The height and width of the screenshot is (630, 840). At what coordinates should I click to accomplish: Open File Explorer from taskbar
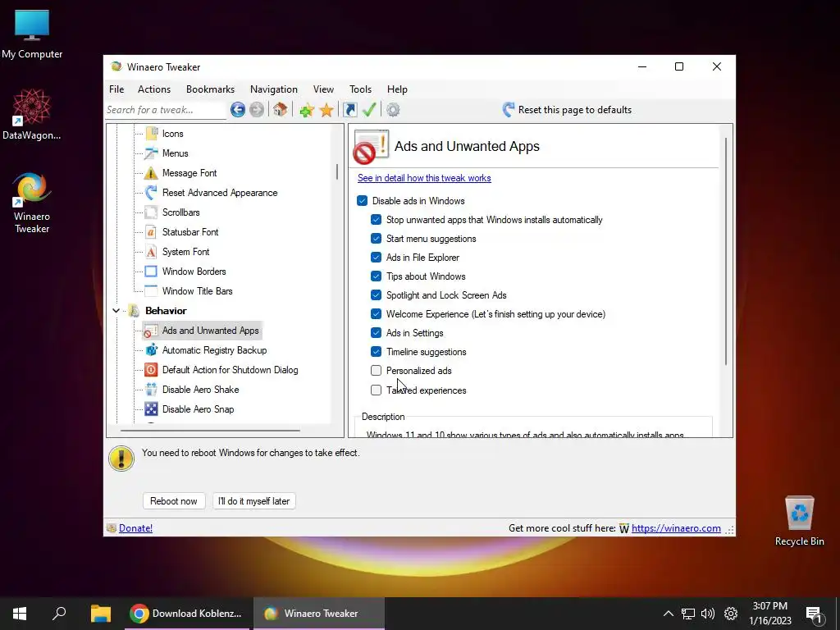(x=100, y=614)
